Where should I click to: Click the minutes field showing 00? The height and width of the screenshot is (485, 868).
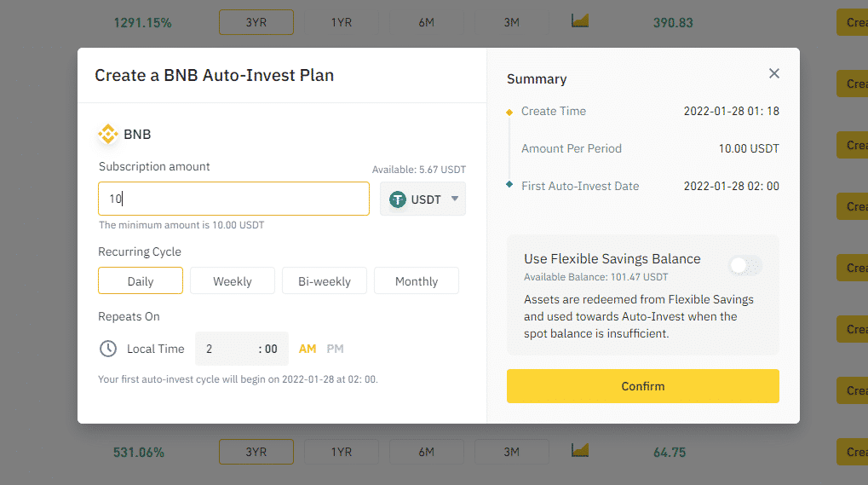tap(270, 349)
